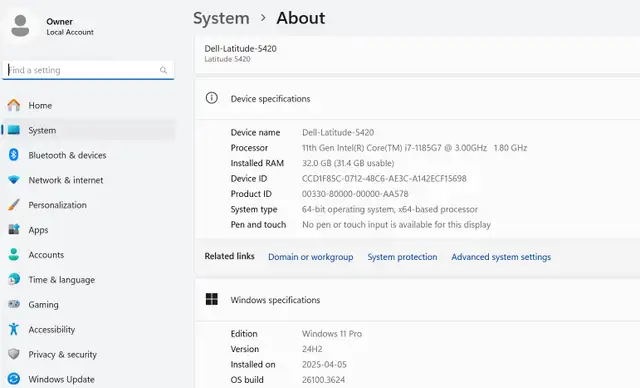Select Product ID 00330-80000 value
The height and width of the screenshot is (388, 640).
tap(355, 194)
